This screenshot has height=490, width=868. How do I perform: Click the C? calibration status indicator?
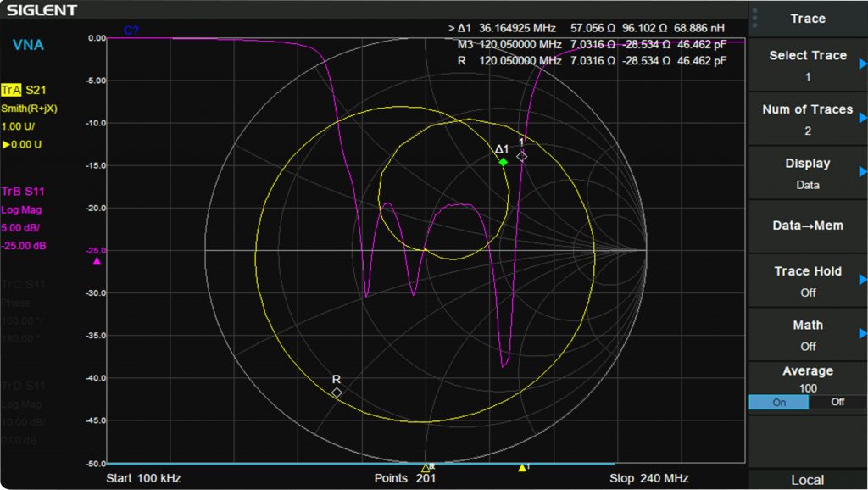click(131, 31)
